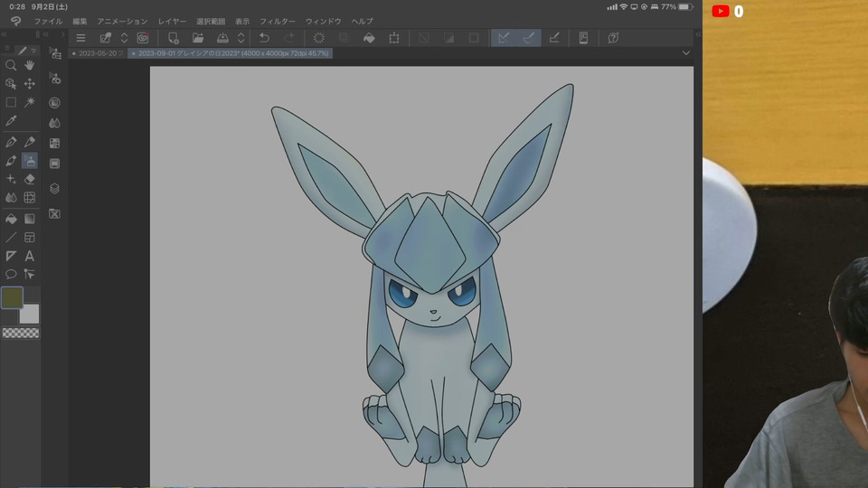This screenshot has height=488, width=868.
Task: Select the highlighted Airbrush tool
Action: [x=29, y=161]
